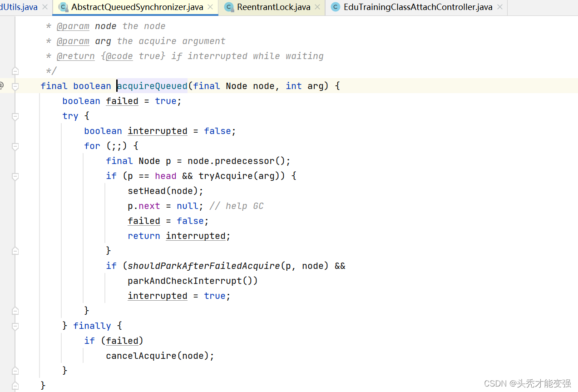Collapse the finally block fold marker
Screen dimensions: 578x392
pos(15,326)
